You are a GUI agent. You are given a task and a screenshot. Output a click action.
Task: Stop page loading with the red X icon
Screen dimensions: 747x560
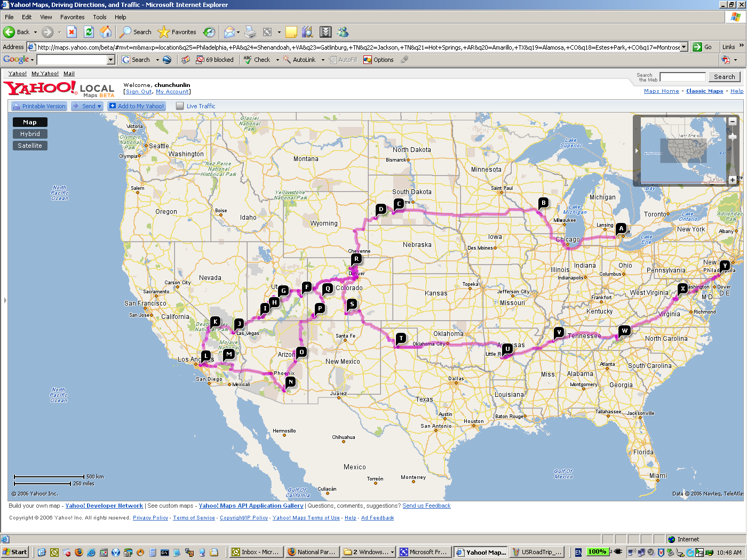click(x=71, y=32)
